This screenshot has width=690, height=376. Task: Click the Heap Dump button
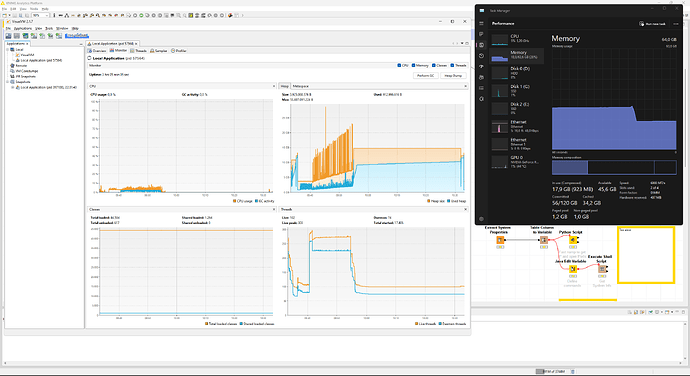(x=453, y=76)
